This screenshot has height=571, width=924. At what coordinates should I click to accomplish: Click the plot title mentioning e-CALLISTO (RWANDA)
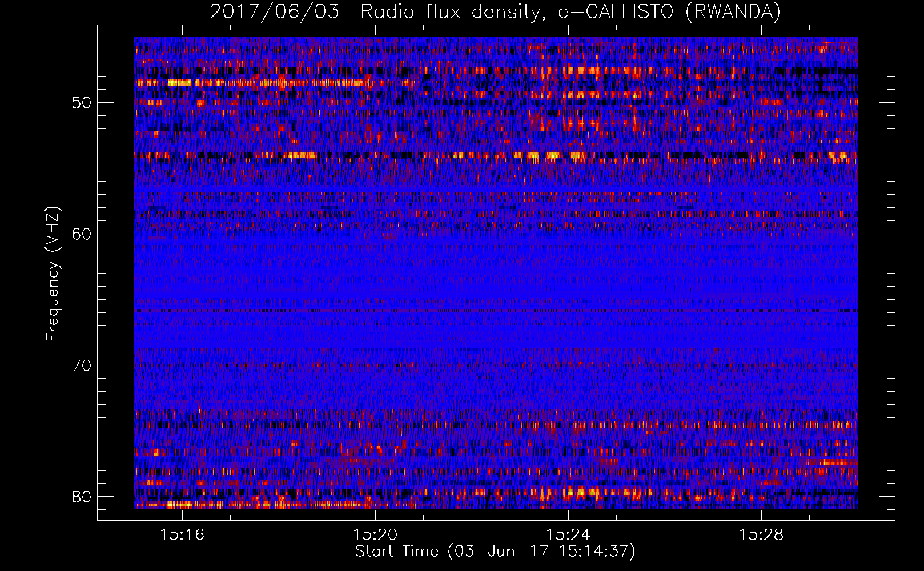point(495,11)
